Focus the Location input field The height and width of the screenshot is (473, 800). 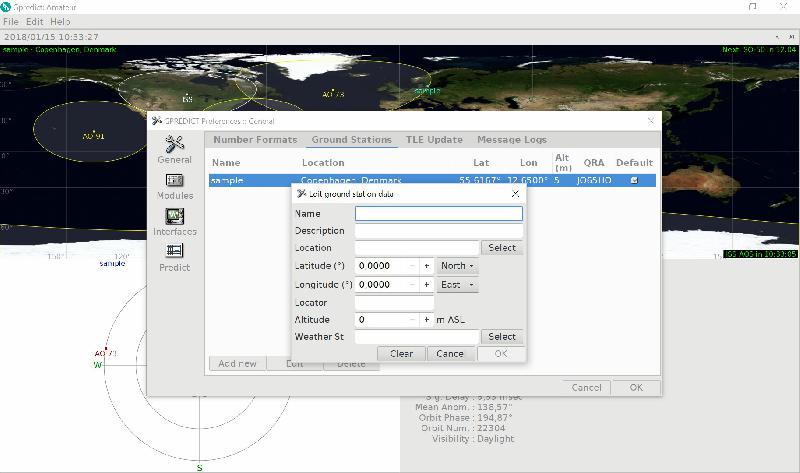417,248
